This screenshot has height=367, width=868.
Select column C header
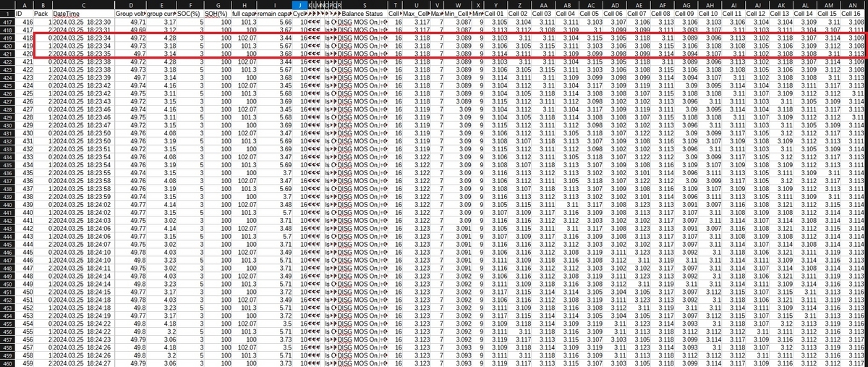point(83,5)
